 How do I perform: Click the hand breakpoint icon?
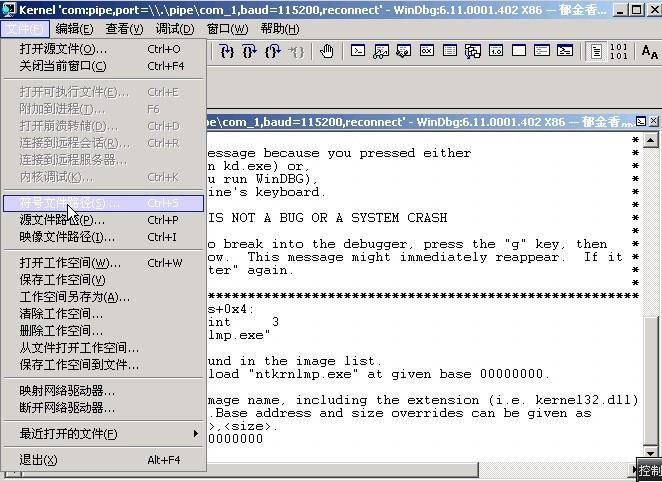[326, 51]
